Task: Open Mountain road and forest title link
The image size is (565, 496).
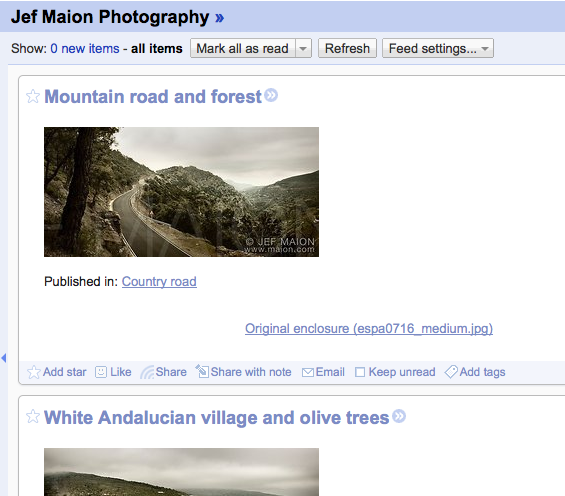Action: pyautogui.click(x=153, y=97)
